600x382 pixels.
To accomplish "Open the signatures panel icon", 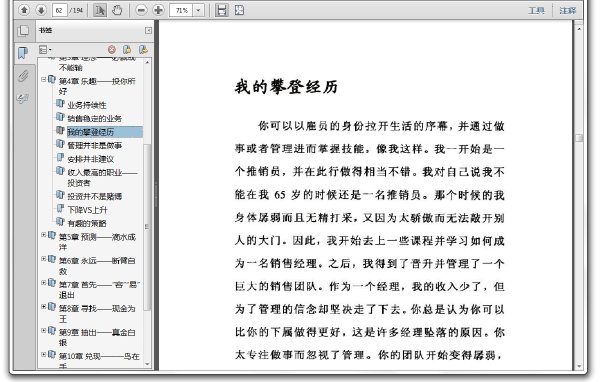I will click(23, 98).
